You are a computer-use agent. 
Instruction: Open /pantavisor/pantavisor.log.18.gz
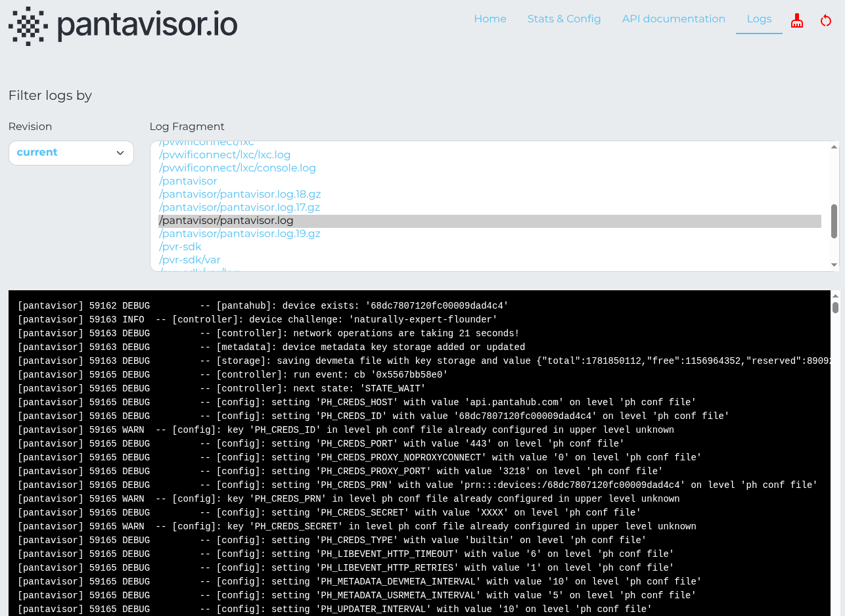240,194
